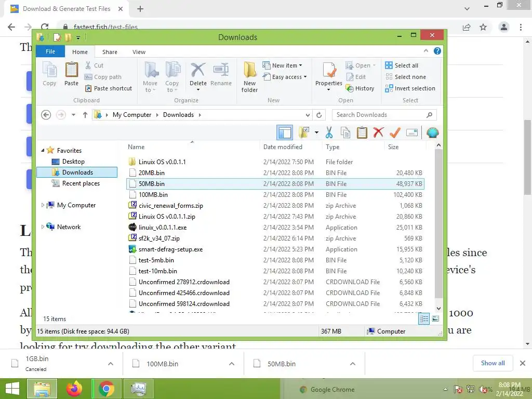Click the scissors cut toolbar icon

coord(329,132)
